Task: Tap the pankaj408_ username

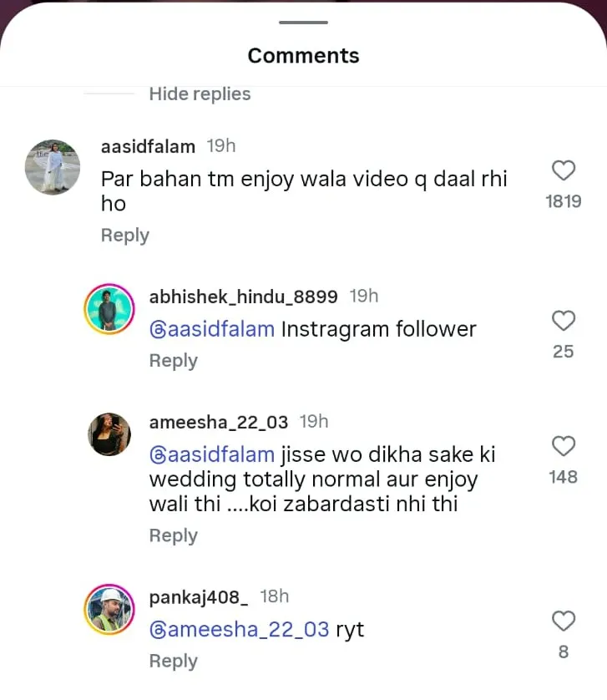Action: 199,596
